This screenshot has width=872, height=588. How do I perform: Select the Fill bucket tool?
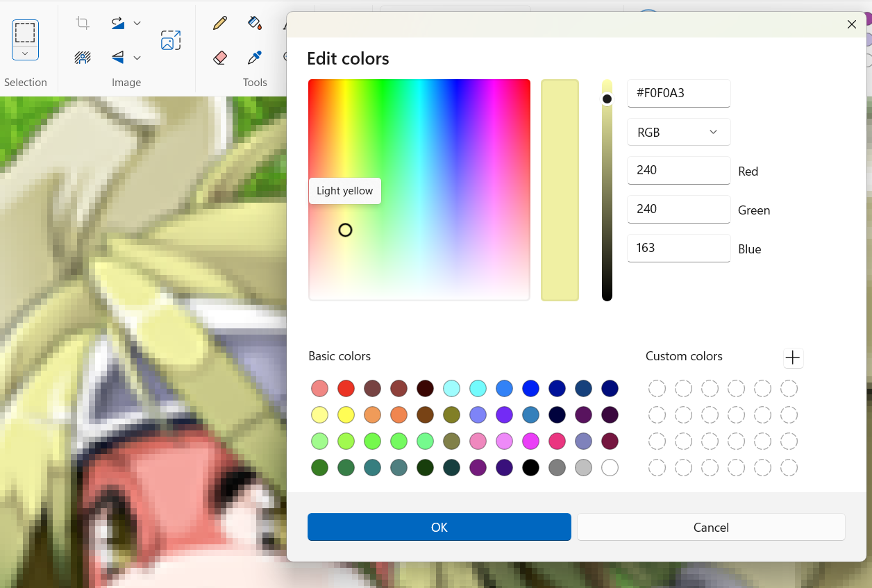[x=255, y=23]
